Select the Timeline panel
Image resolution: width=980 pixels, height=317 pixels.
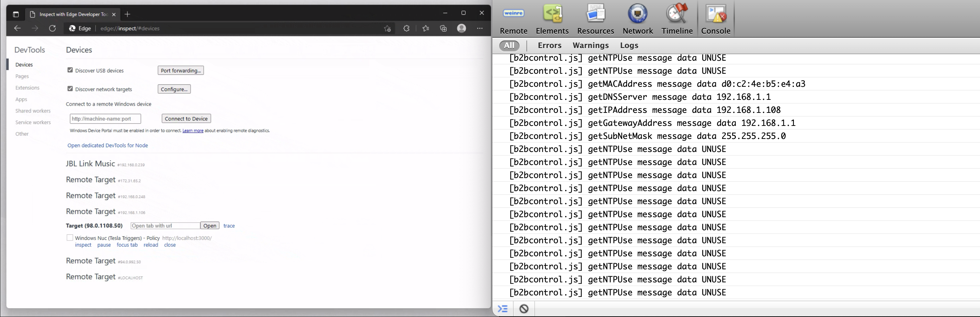[677, 18]
